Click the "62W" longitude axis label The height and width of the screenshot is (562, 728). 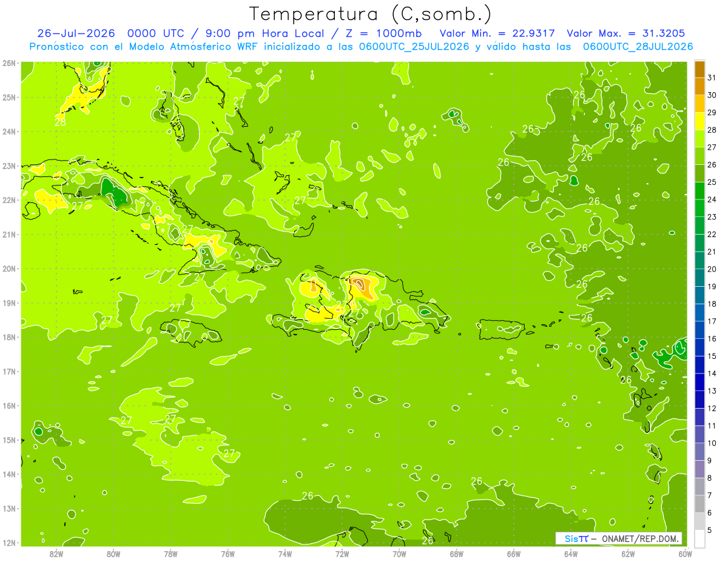click(629, 554)
